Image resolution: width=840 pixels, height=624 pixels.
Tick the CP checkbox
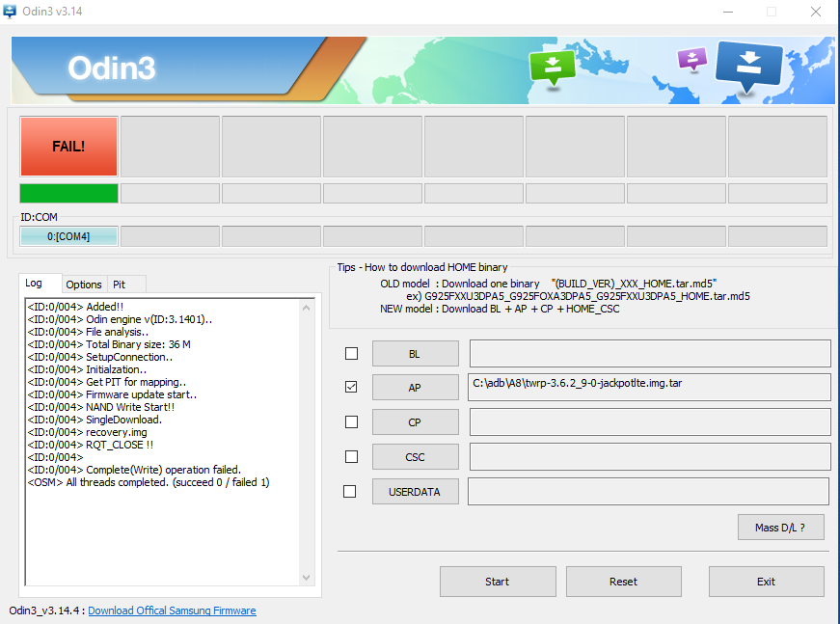[x=351, y=422]
